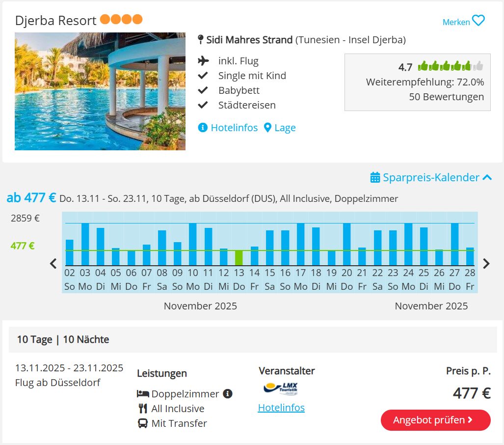Viewport: 504px width, 445px height.
Task: Click the LMX Touristik operator logo
Action: coord(281,389)
